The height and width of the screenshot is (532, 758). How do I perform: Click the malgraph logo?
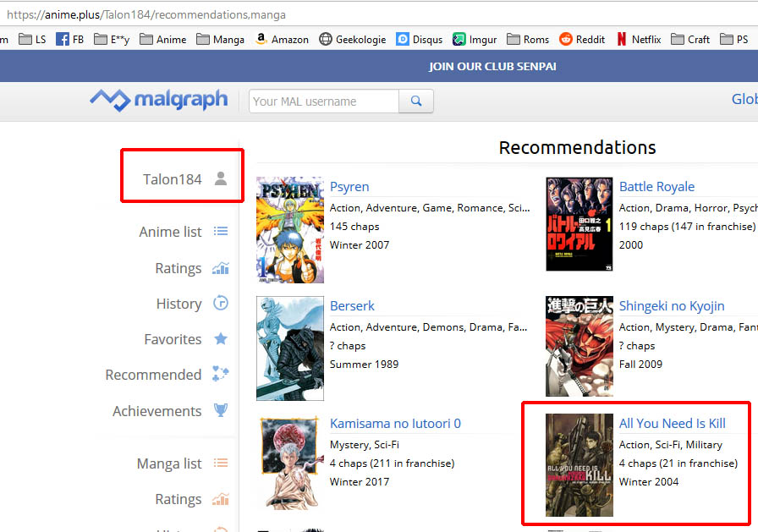[159, 101]
